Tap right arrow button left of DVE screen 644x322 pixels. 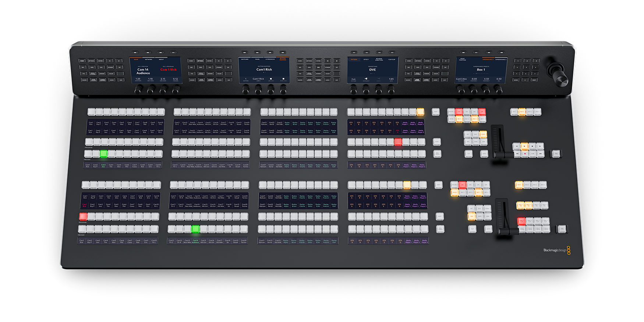coord(337,61)
